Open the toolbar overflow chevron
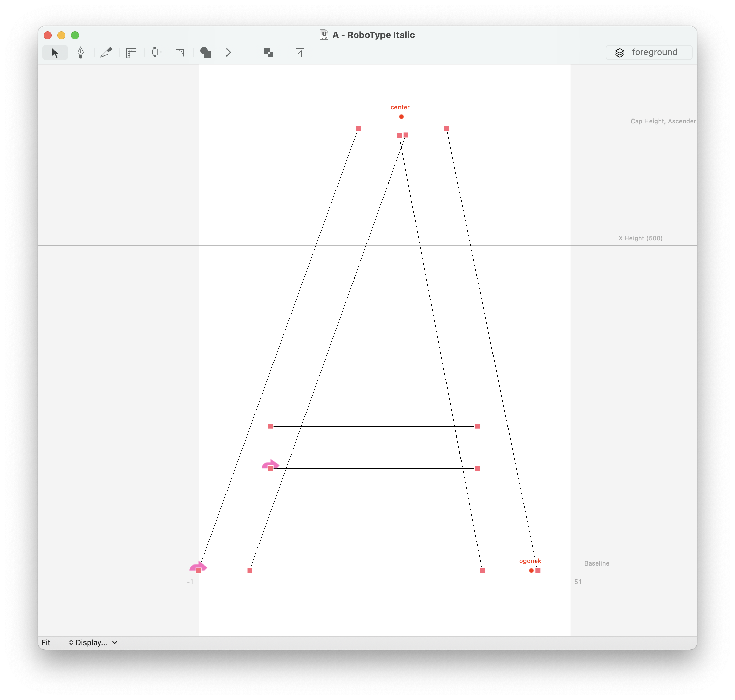The width and height of the screenshot is (735, 700). tap(229, 53)
